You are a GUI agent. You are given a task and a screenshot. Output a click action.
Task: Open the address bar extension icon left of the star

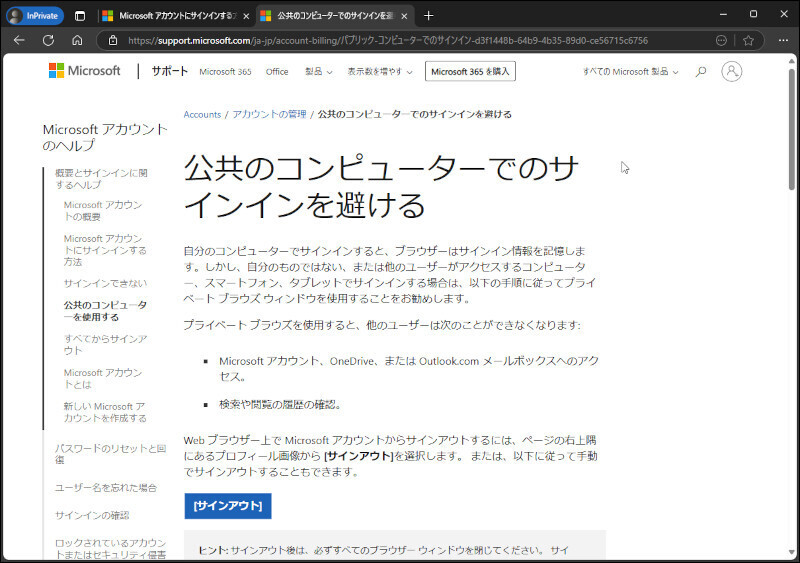721,40
